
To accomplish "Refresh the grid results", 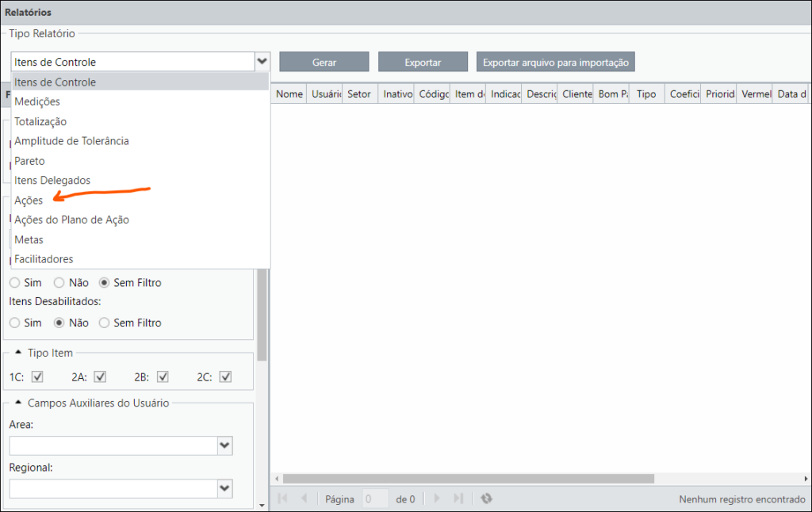I will click(x=486, y=499).
